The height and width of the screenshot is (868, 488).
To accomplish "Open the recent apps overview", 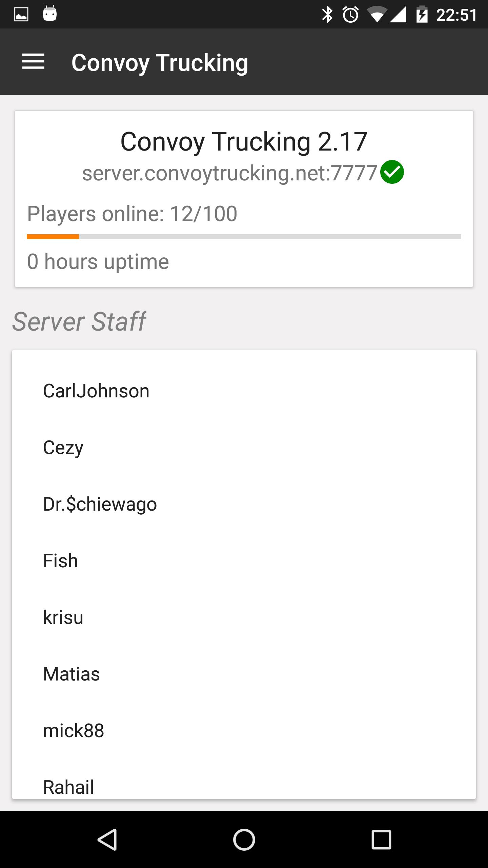I will coord(381,840).
